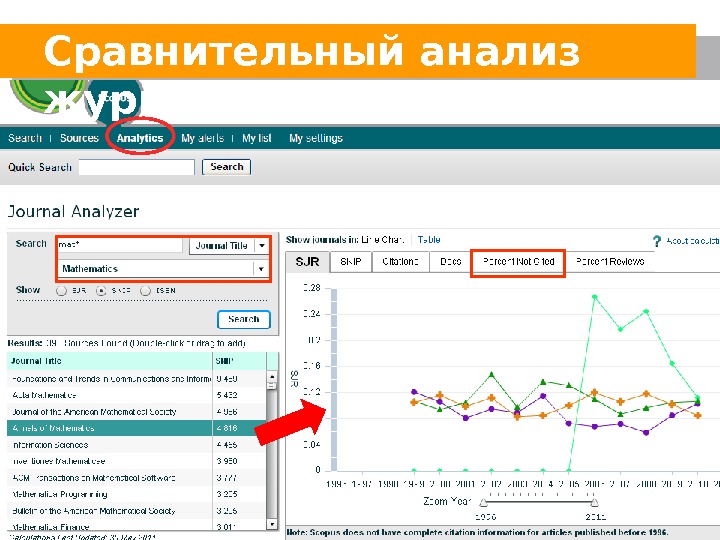This screenshot has width=720, height=540.
Task: Select Bulletin of the American Mathematical Society
Action: (136, 511)
